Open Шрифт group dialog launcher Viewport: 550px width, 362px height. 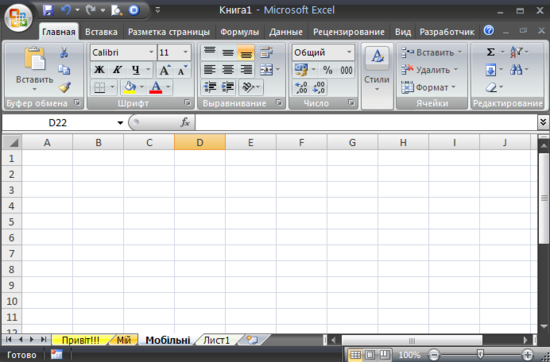click(188, 103)
